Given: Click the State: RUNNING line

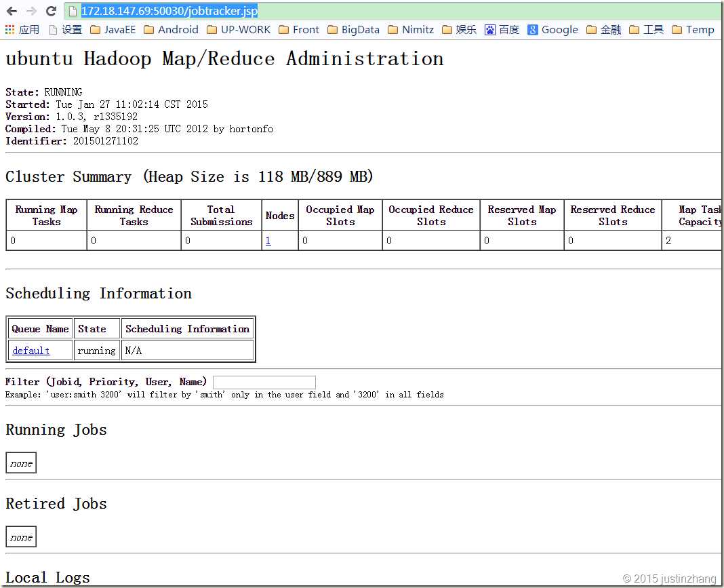Looking at the screenshot, I should pyautogui.click(x=44, y=92).
